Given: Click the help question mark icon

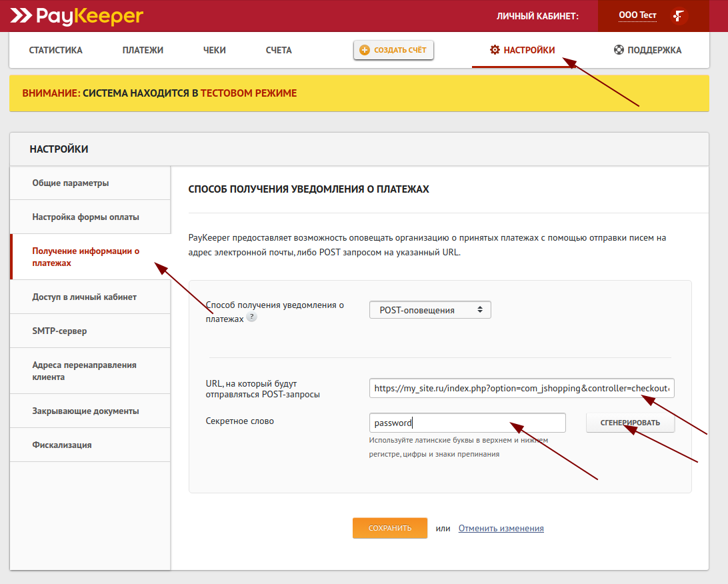Looking at the screenshot, I should (251, 317).
